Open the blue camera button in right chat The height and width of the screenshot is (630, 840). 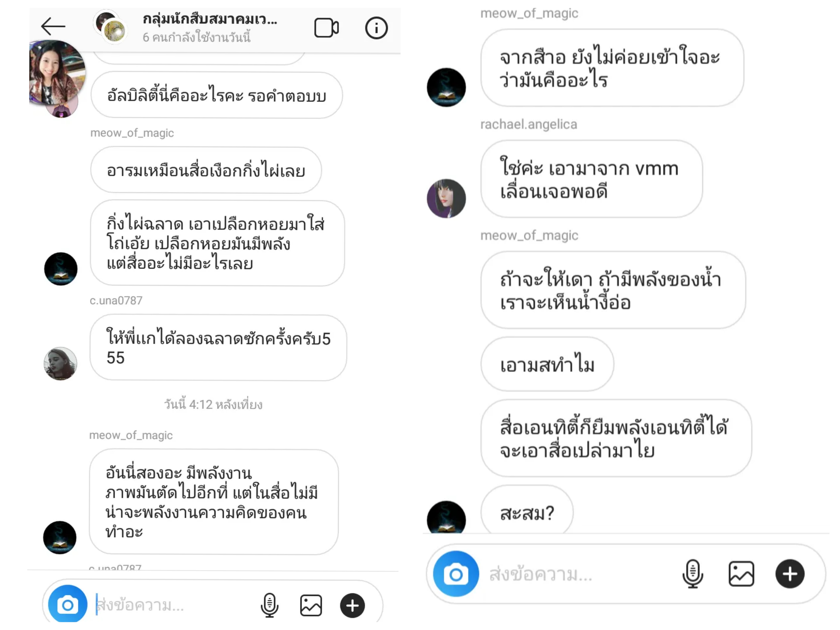click(x=456, y=574)
